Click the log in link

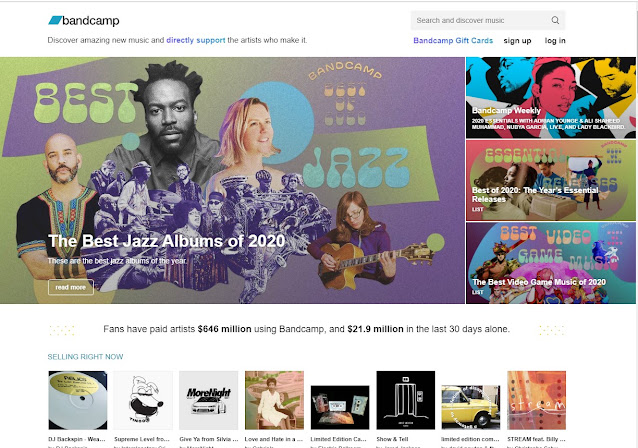[x=555, y=40]
